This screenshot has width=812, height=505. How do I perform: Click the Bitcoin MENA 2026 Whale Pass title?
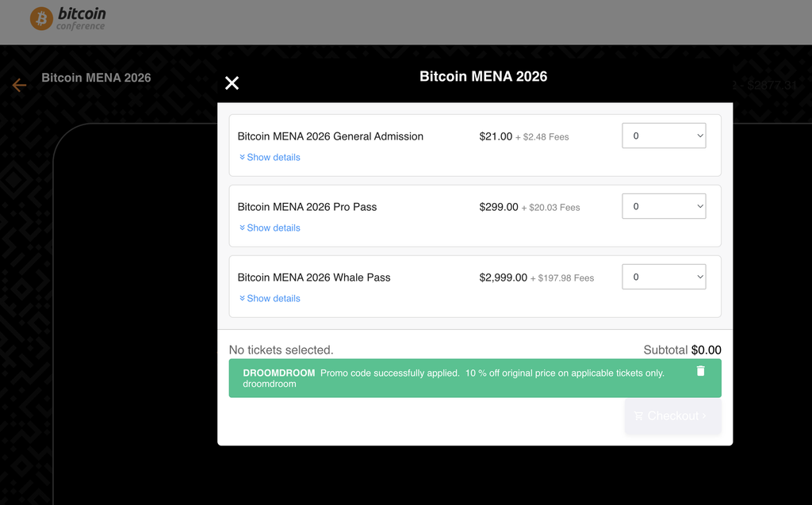click(x=314, y=277)
